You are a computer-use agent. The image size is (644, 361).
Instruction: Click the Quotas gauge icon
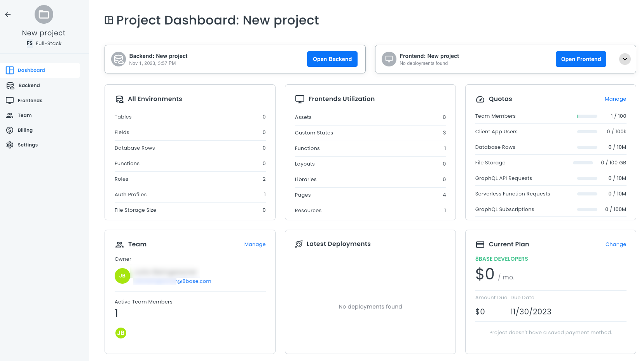tap(480, 99)
